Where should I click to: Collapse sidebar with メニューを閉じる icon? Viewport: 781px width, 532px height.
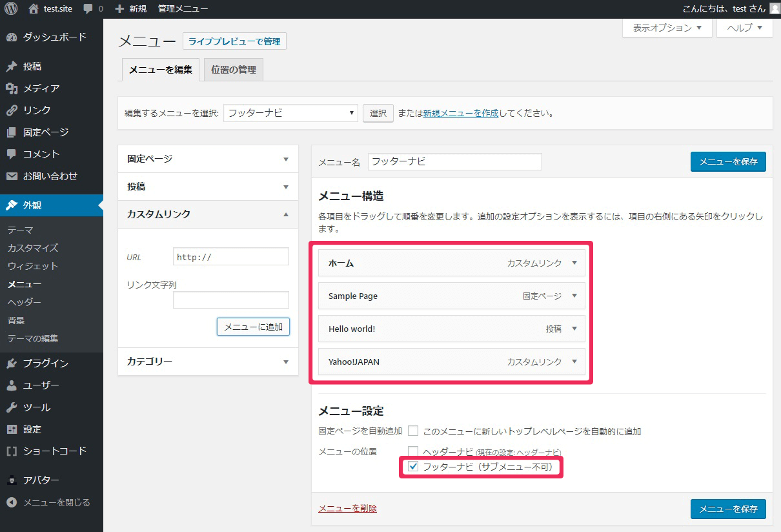coord(12,502)
